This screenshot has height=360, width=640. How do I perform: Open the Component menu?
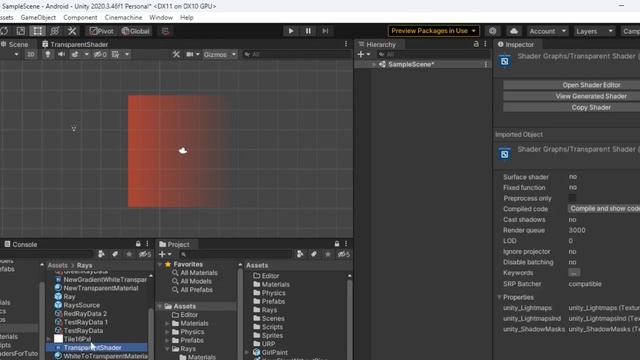point(80,18)
